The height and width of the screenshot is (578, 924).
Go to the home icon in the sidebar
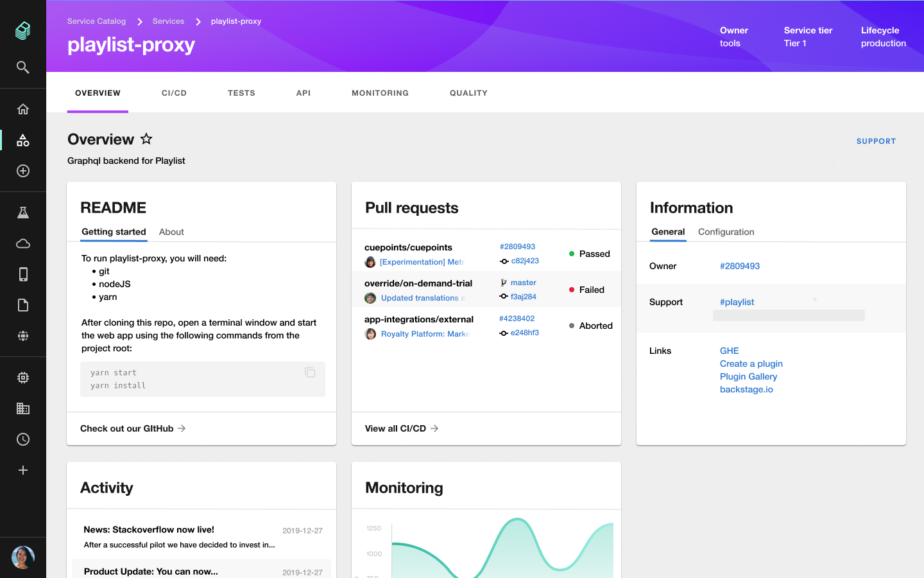(23, 109)
